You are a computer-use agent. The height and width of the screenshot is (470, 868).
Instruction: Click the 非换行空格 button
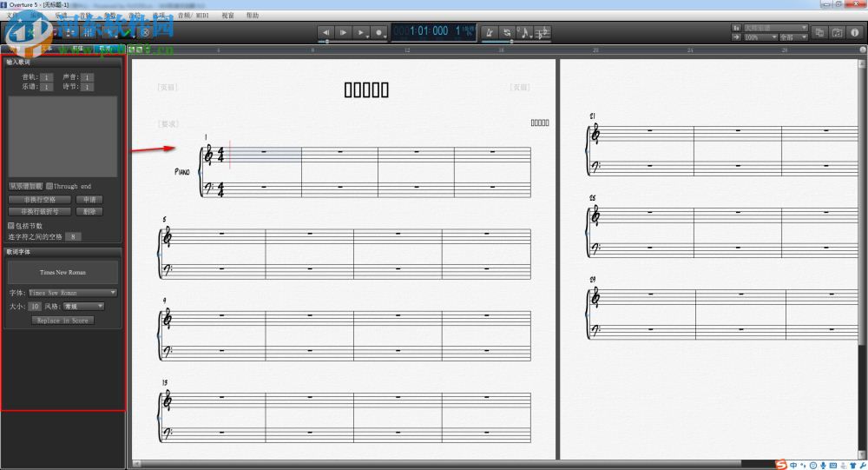click(x=39, y=200)
